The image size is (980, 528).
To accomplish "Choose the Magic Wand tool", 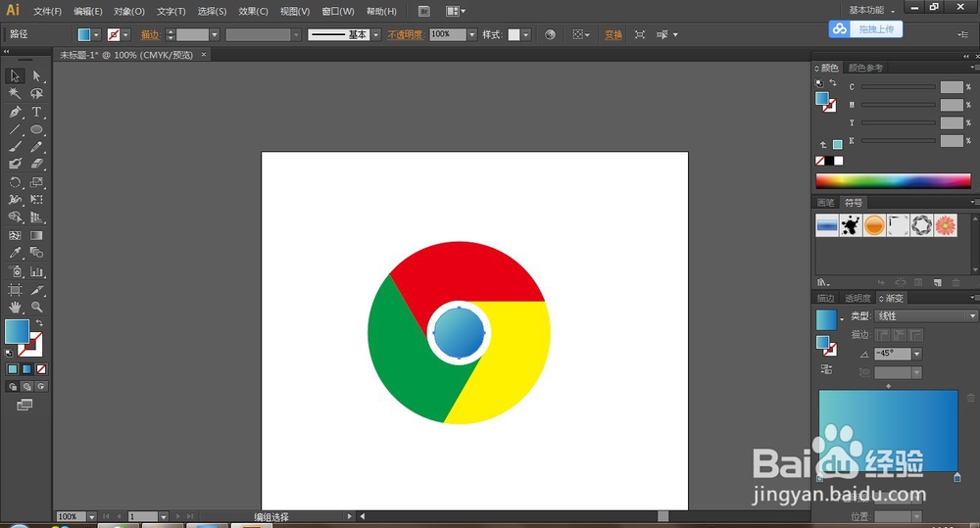I will 15,94.
